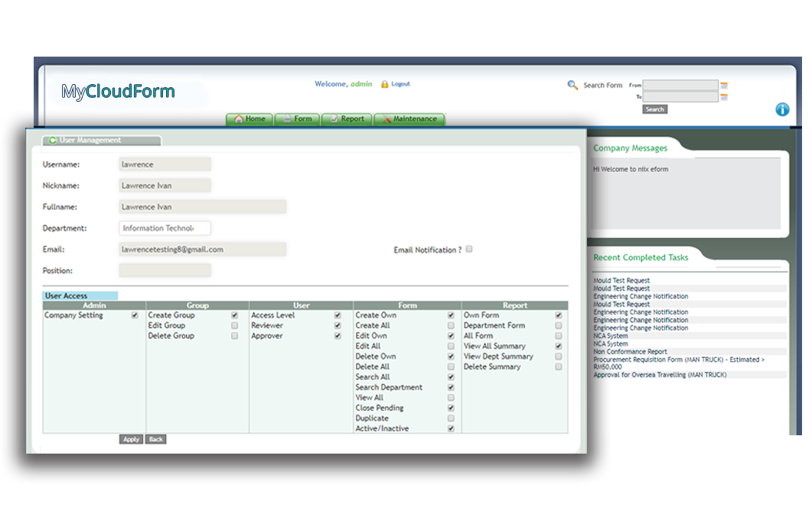Click the Search Form magnifier icon
The height and width of the screenshot is (524, 812).
coord(572,85)
